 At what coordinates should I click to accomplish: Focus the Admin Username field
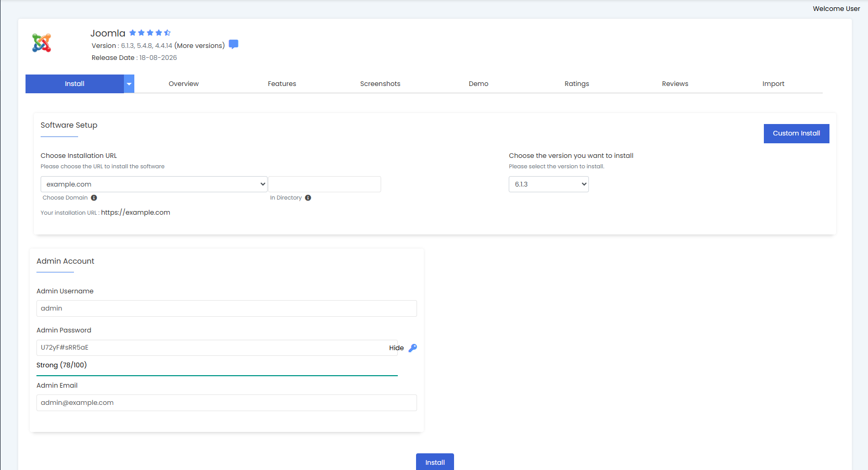coord(227,308)
